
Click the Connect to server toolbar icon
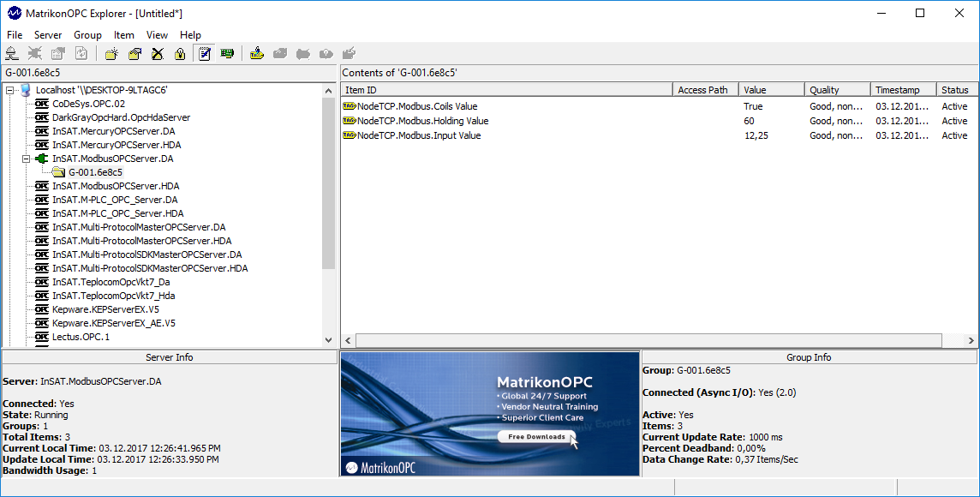coord(12,54)
